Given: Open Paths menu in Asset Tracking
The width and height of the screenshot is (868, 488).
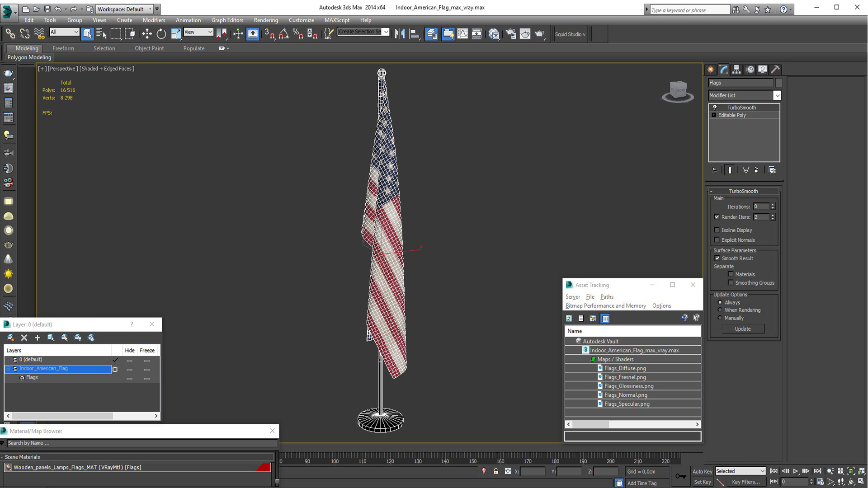Looking at the screenshot, I should [607, 297].
